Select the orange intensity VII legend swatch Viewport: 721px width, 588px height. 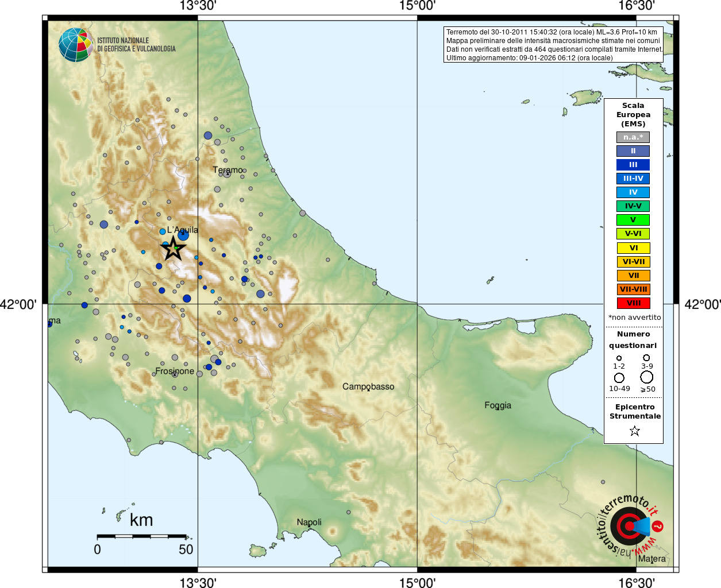click(633, 276)
